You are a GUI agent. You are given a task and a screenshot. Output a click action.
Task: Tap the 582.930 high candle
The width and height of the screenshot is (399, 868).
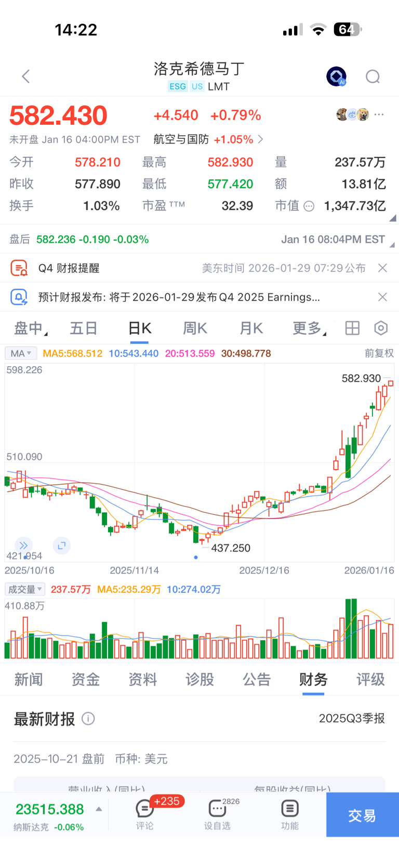[x=391, y=383]
